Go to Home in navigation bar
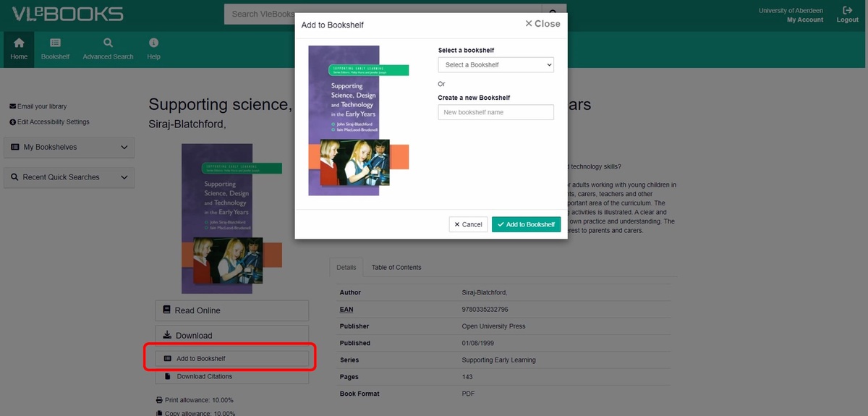Screen dimensions: 868x416 click(x=19, y=49)
